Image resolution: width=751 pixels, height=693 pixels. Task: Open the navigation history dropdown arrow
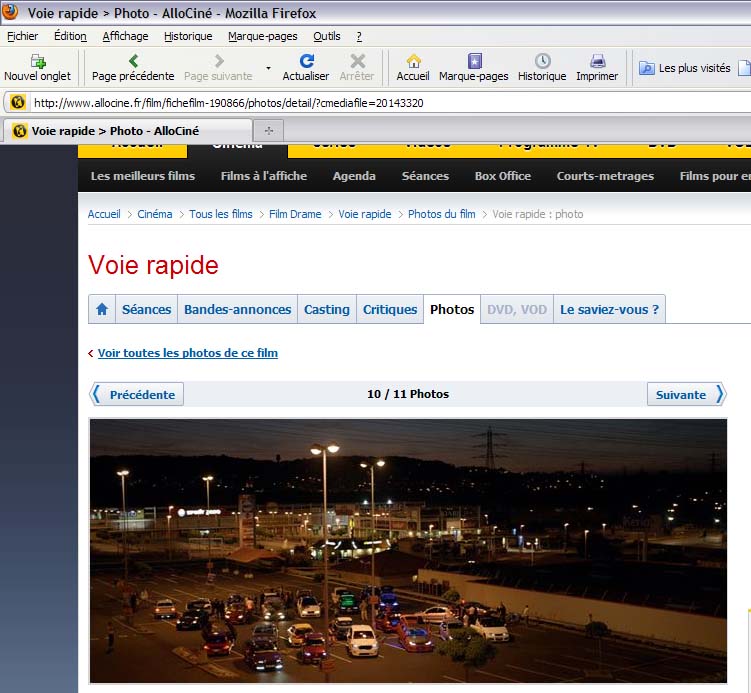pos(268,68)
